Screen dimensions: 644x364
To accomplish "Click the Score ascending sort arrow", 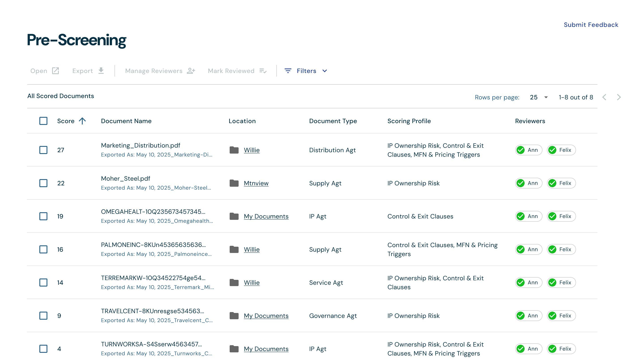I will [82, 121].
